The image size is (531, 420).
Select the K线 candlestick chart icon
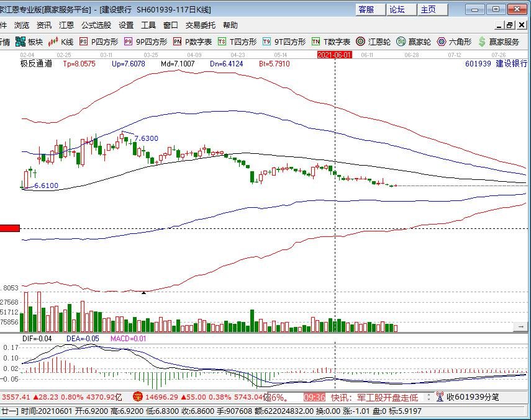pyautogui.click(x=53, y=42)
